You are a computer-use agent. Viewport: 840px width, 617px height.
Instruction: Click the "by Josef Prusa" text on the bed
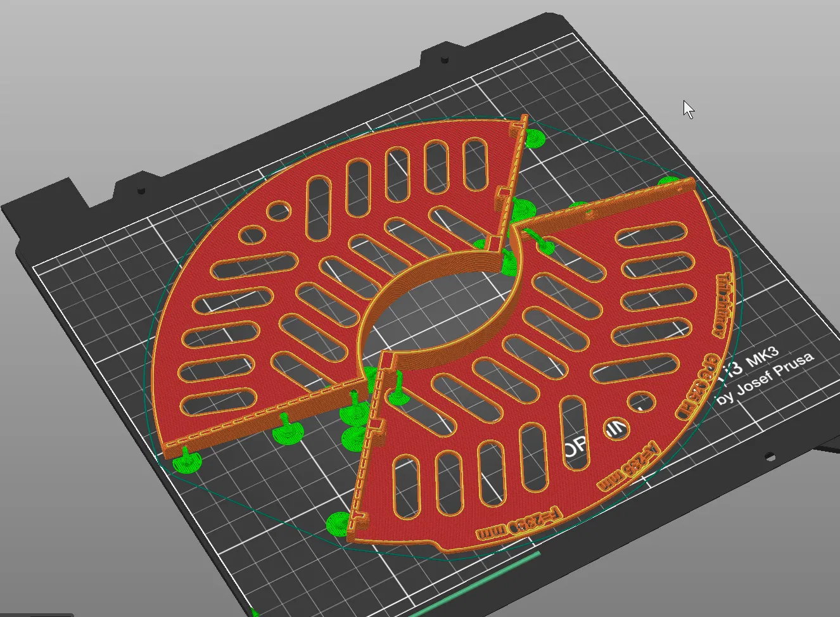765,378
